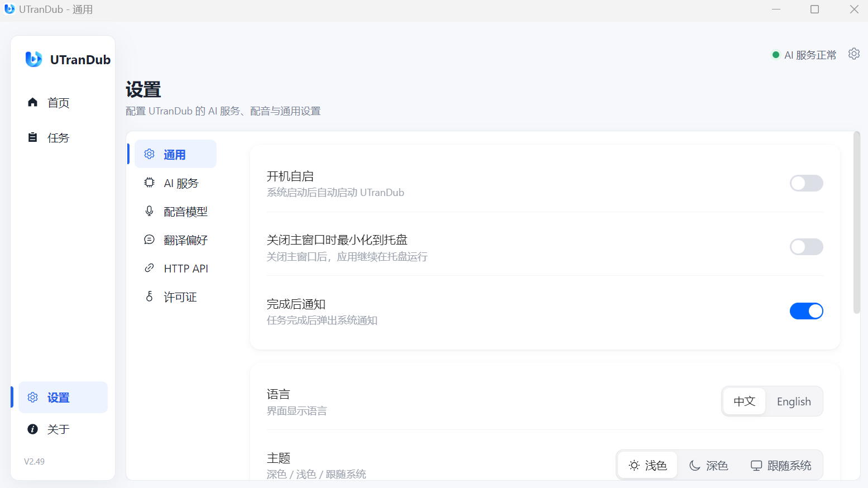Click the link icon beside HTTP API

point(149,268)
